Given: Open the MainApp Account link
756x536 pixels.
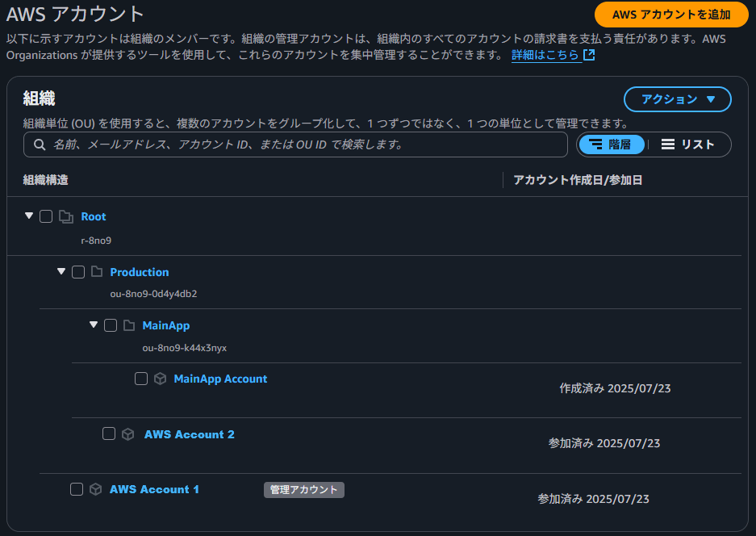Looking at the screenshot, I should click(220, 379).
